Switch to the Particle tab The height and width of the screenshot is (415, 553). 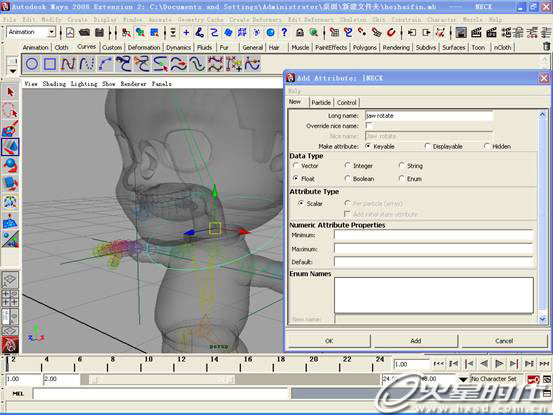click(x=321, y=102)
